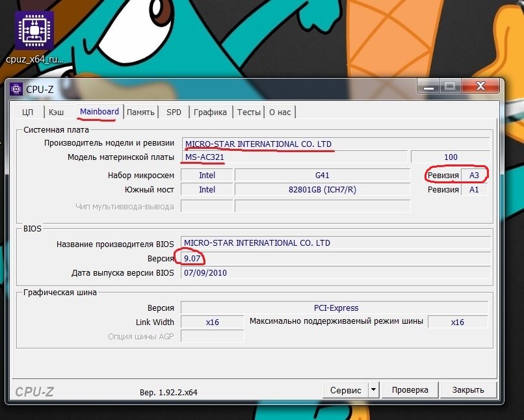
Task: Click the graphics bus version PCI-Express
Action: pyautogui.click(x=335, y=308)
